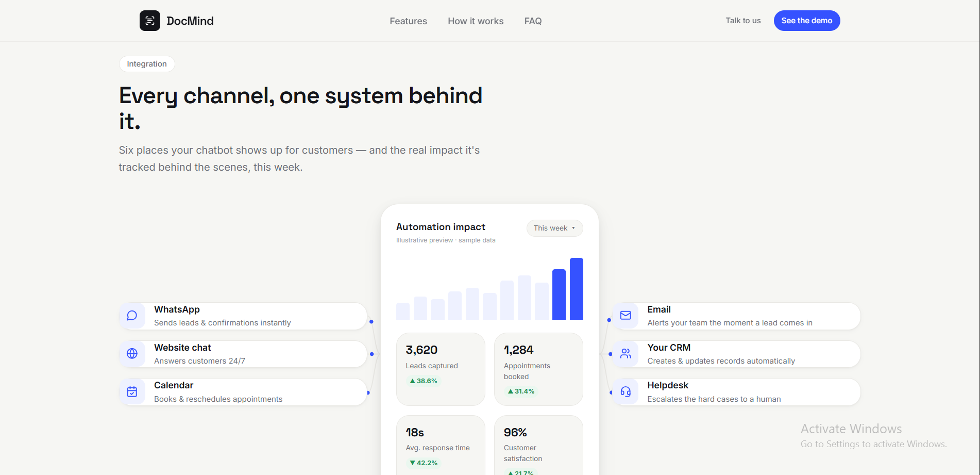Image resolution: width=980 pixels, height=475 pixels.
Task: Open the Features nav item
Action: pyautogui.click(x=408, y=21)
